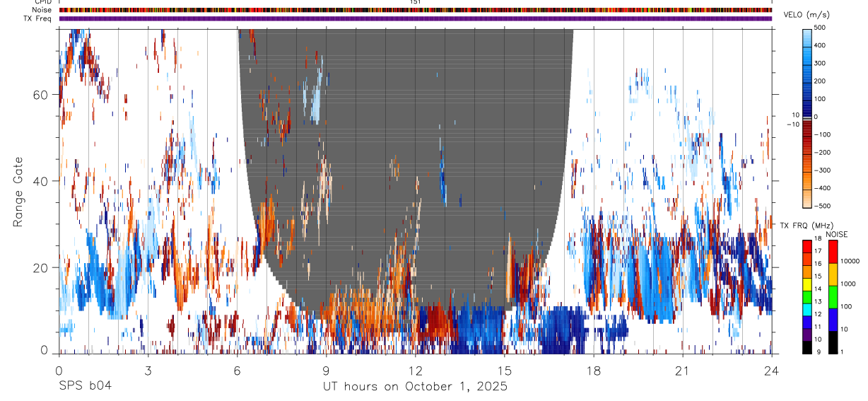This screenshot has height=401, width=868.
Task: Click the 'Noise' label at top left
Action: pos(43,10)
